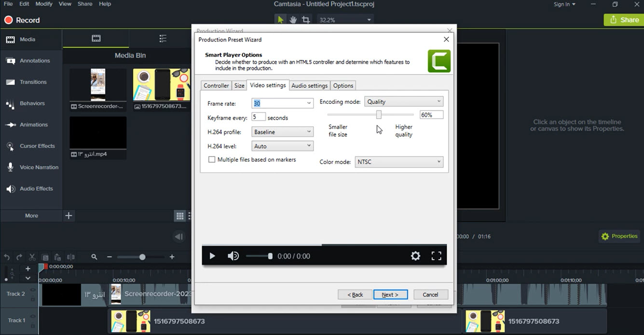Switch to the Audio settings tab
The width and height of the screenshot is (644, 335).
click(x=310, y=85)
